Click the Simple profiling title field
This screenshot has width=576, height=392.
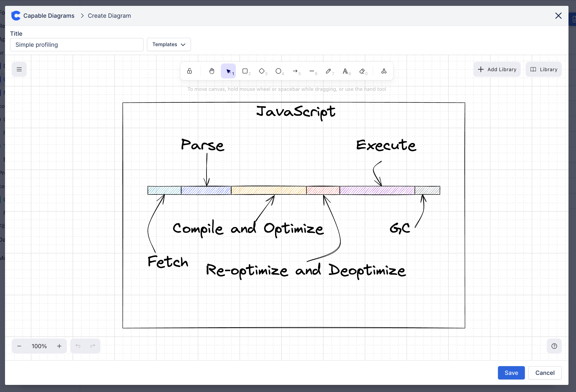click(x=77, y=45)
